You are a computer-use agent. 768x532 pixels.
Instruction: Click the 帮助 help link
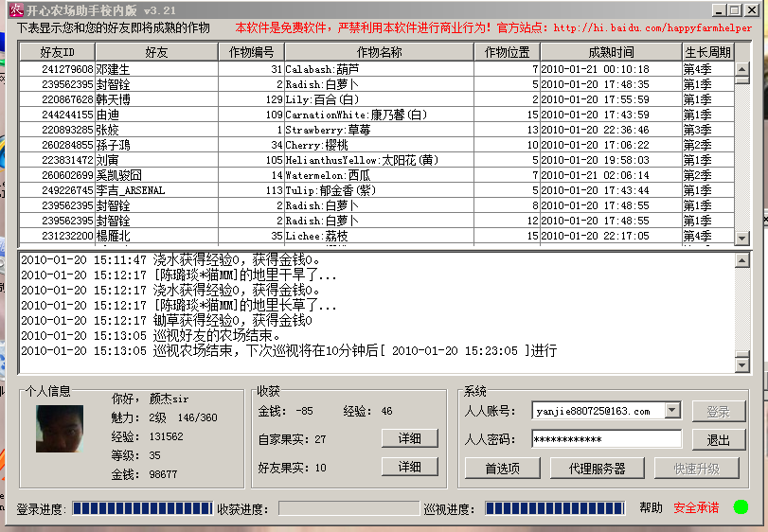651,508
